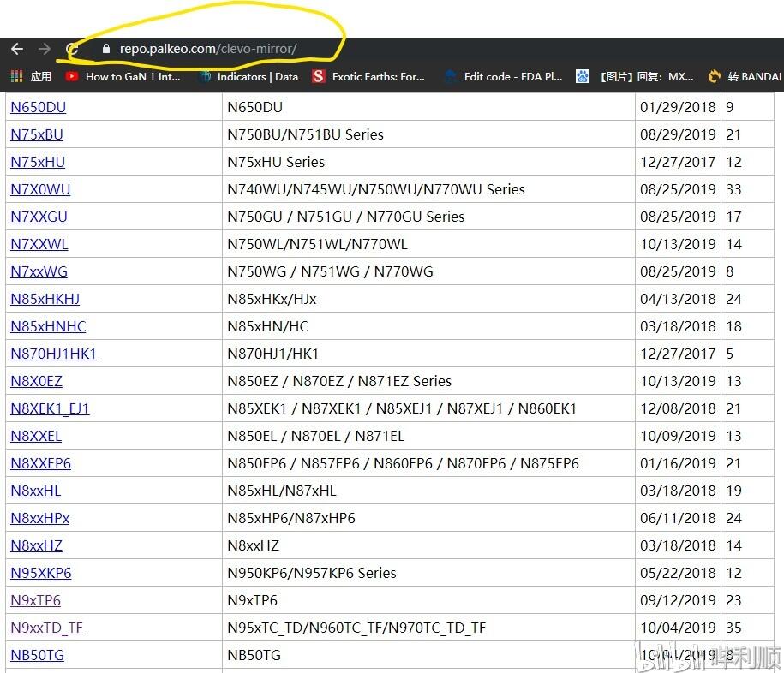
Task: Open the N8xxHPx link
Action: (40, 519)
